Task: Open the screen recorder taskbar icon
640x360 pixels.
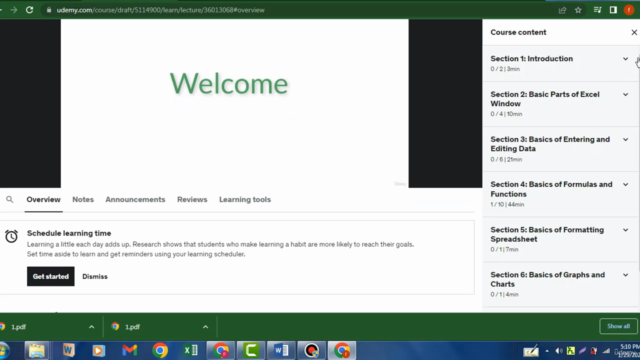Action: pos(311,350)
